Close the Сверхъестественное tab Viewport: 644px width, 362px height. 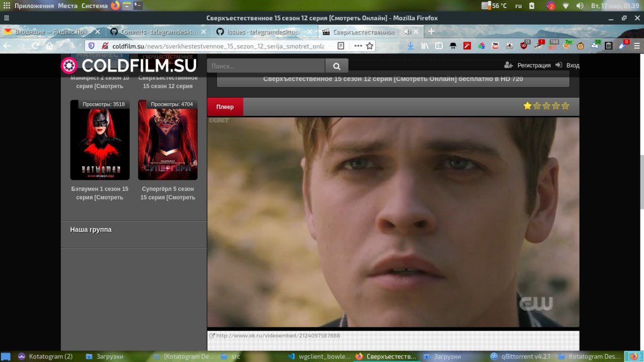click(416, 32)
